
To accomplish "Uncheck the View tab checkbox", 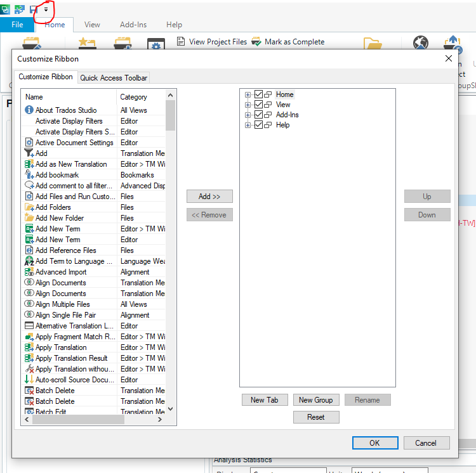I will [x=258, y=105].
